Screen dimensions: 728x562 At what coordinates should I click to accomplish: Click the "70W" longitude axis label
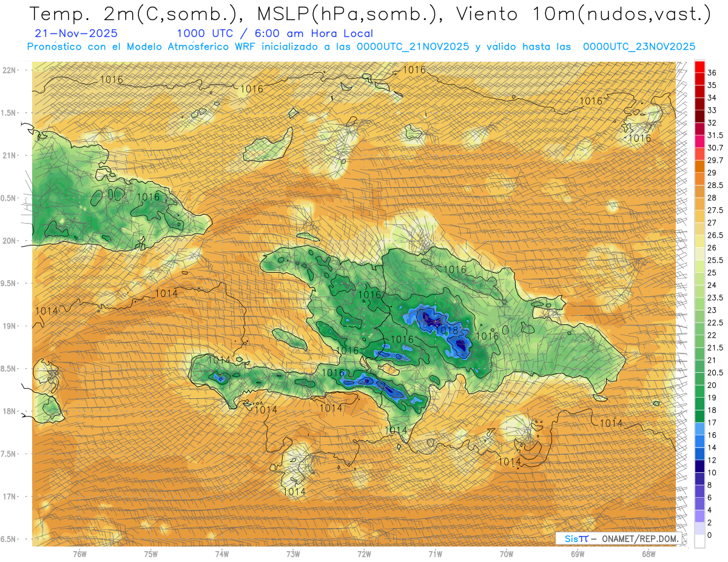pos(507,554)
